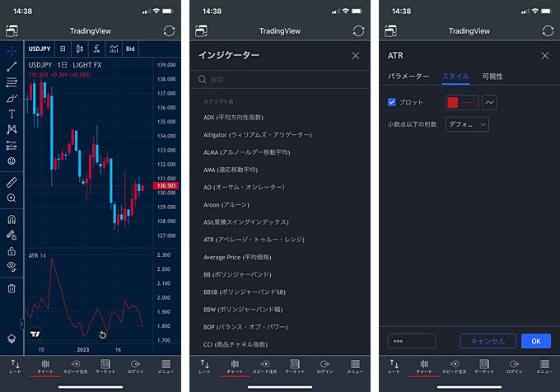The width and height of the screenshot is (560, 392).
Task: Open the forecast and measurement tool
Action: tap(12, 145)
